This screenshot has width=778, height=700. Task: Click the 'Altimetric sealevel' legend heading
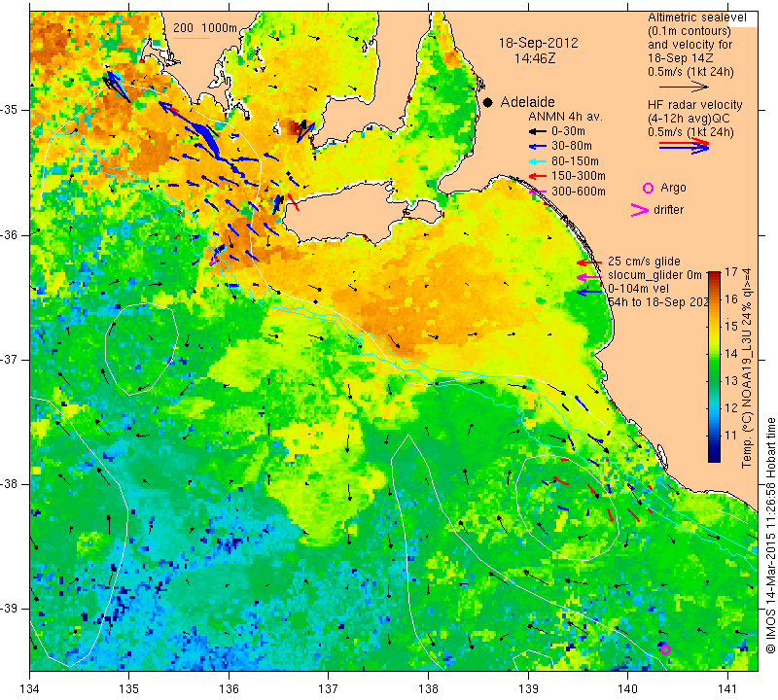pyautogui.click(x=696, y=17)
